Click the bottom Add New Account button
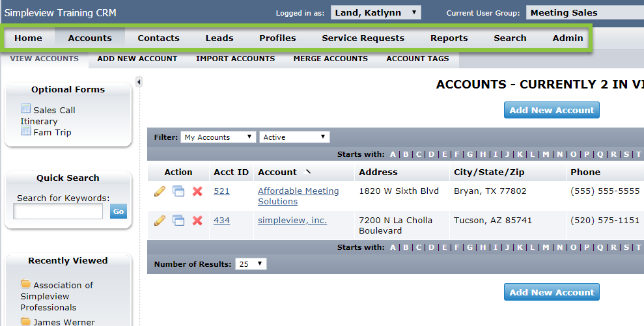This screenshot has height=326, width=644. [x=552, y=292]
